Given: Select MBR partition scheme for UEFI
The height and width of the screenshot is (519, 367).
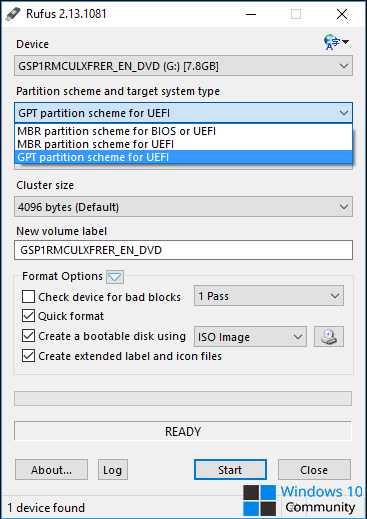Looking at the screenshot, I should click(183, 144).
